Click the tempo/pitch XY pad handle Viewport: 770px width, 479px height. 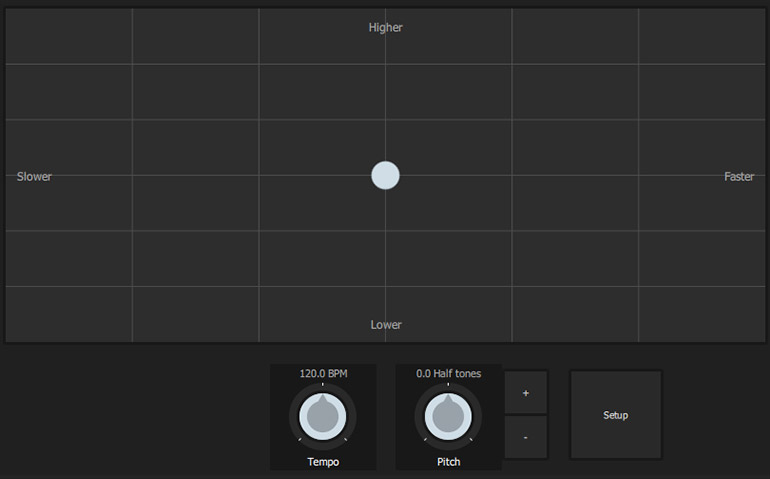(x=385, y=175)
